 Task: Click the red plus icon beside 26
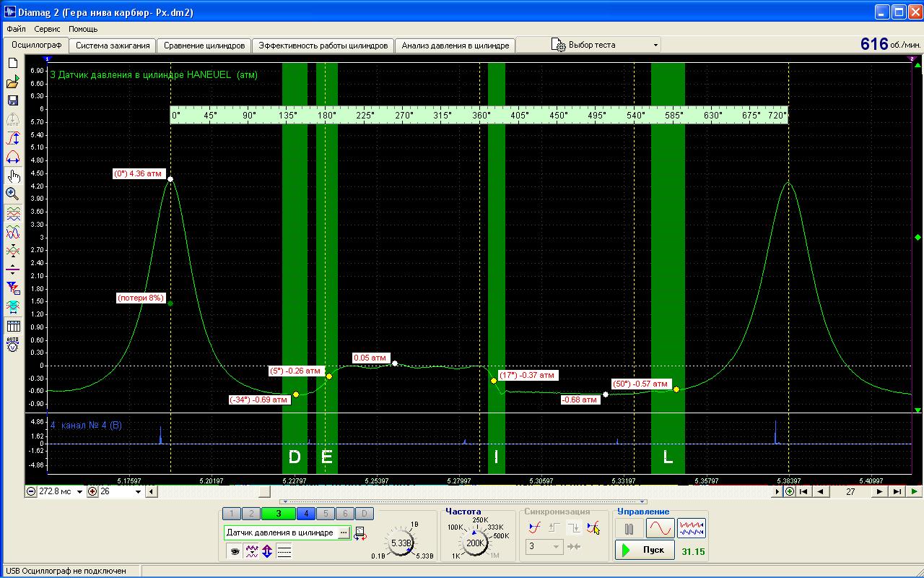point(92,491)
